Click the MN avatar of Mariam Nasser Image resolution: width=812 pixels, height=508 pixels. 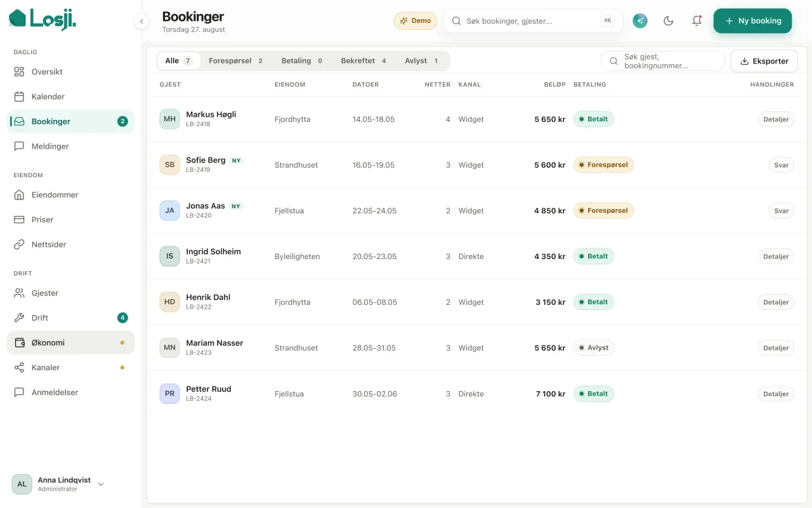pos(169,348)
